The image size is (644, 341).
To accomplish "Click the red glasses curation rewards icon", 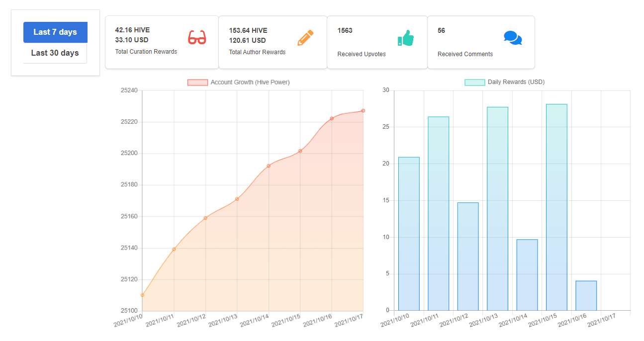I will (197, 38).
